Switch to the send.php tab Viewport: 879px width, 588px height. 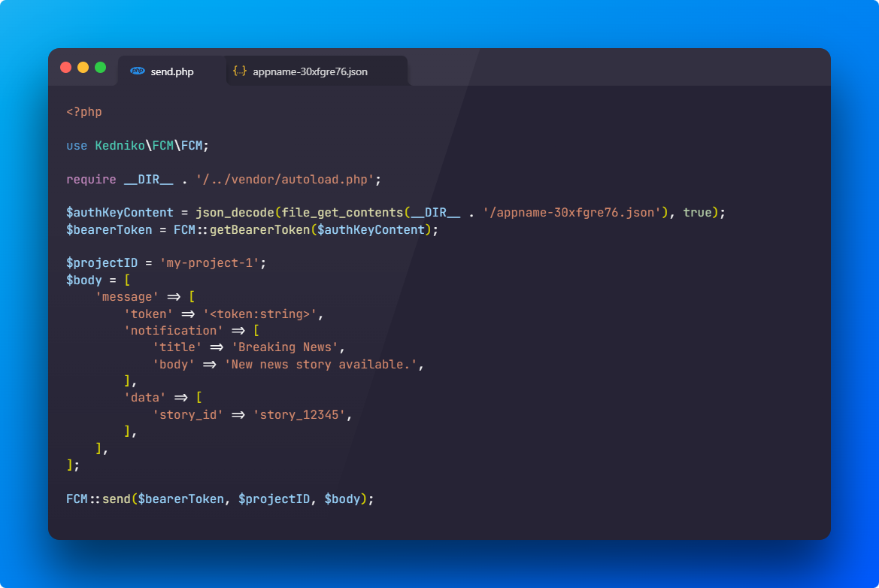[x=171, y=72]
